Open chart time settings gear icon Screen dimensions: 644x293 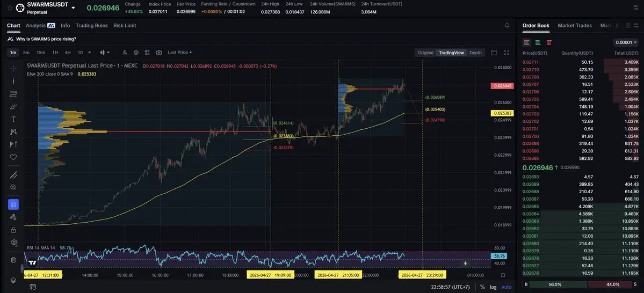(503, 275)
